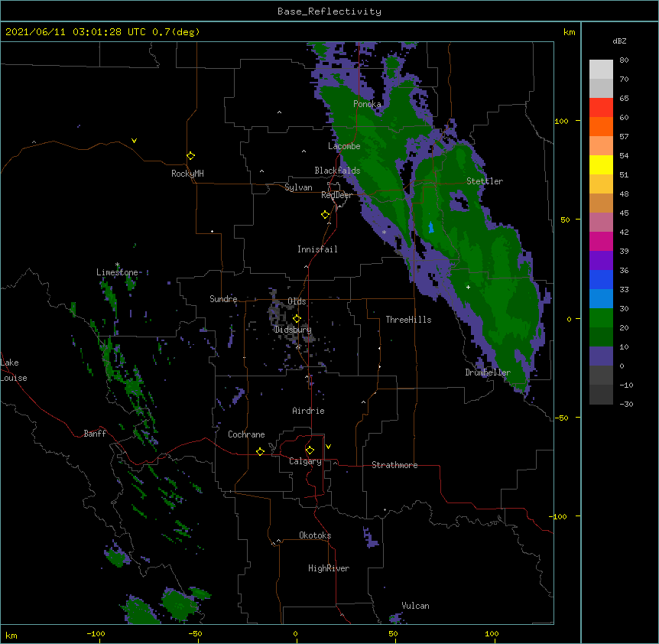Viewport: 659px width, 644px height.
Task: Pick the red 60–65 dBZ legend swatch
Action: (x=601, y=108)
